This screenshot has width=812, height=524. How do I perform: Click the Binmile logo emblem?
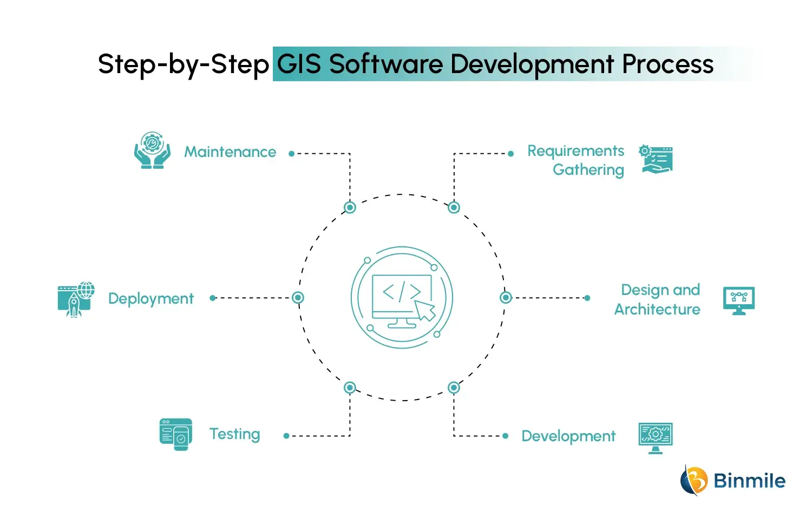pyautogui.click(x=693, y=480)
